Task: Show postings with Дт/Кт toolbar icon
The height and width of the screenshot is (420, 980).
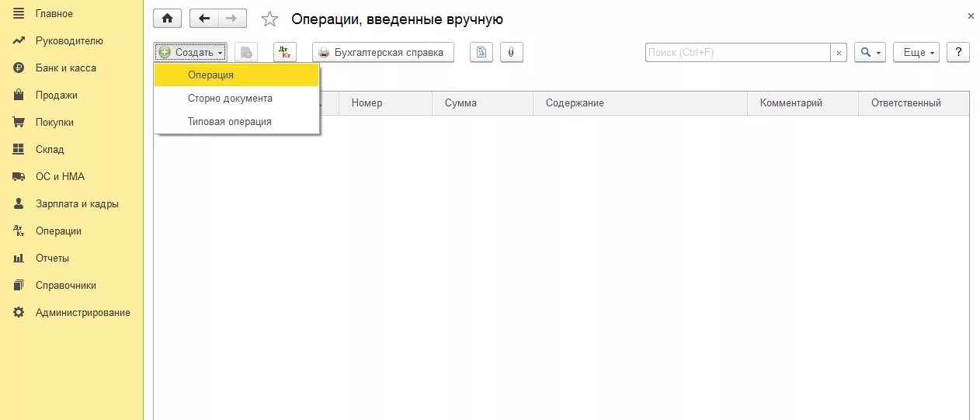Action: tap(285, 52)
